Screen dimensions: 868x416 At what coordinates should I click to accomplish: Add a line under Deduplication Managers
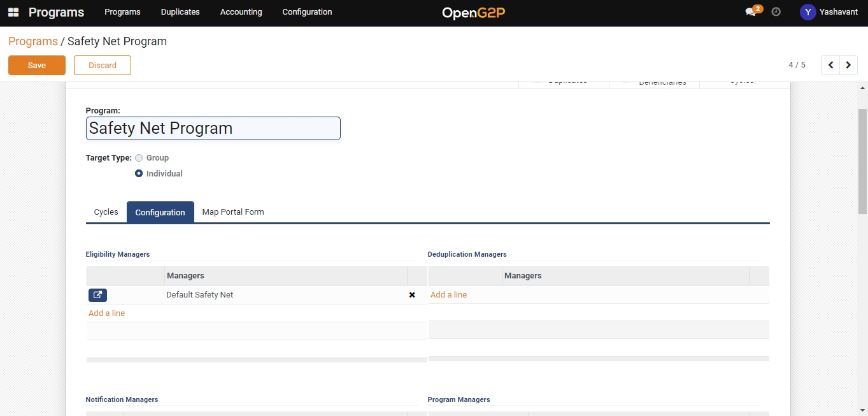[448, 295]
